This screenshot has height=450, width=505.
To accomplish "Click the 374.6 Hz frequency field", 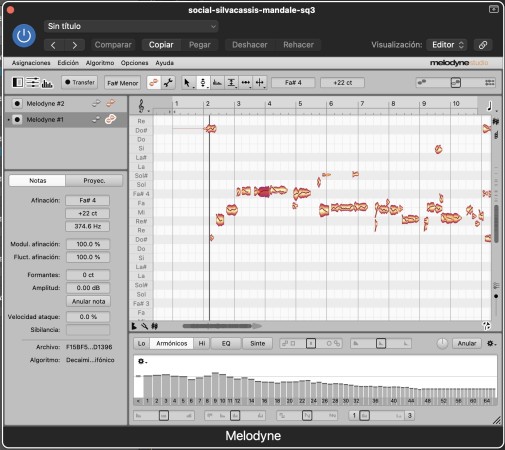I will tap(88, 226).
